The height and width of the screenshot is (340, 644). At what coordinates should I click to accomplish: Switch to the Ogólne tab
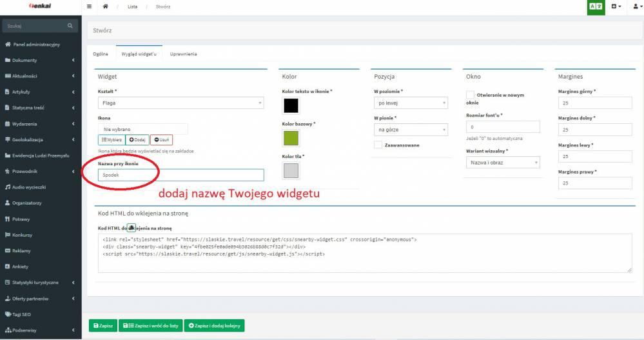coord(100,54)
